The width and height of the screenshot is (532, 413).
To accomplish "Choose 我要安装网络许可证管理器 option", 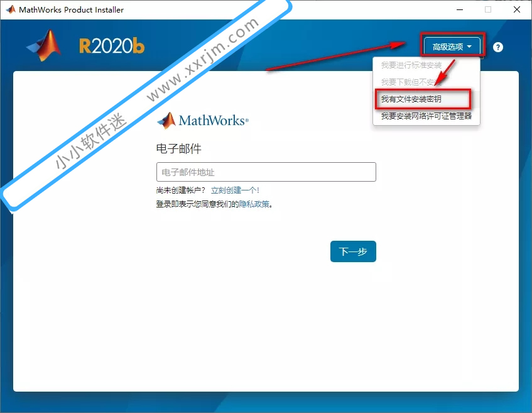I will (x=426, y=116).
